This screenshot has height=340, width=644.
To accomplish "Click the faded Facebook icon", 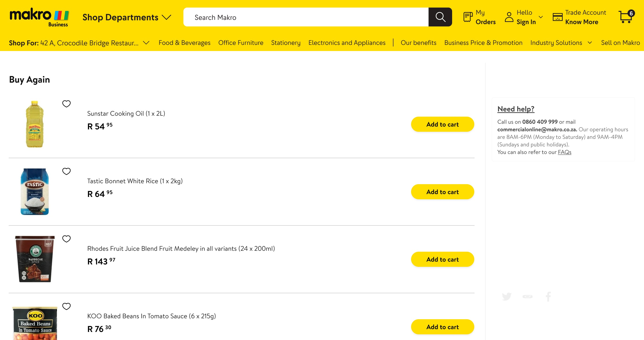I will (x=548, y=296).
